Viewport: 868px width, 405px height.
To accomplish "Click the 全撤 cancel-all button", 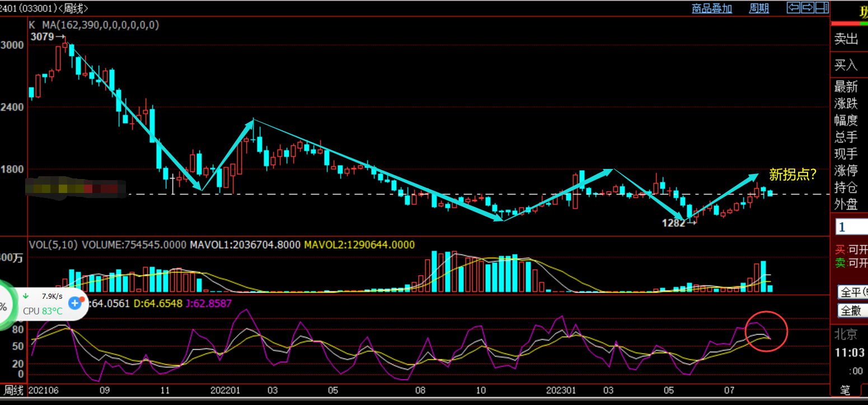I will coord(852,310).
